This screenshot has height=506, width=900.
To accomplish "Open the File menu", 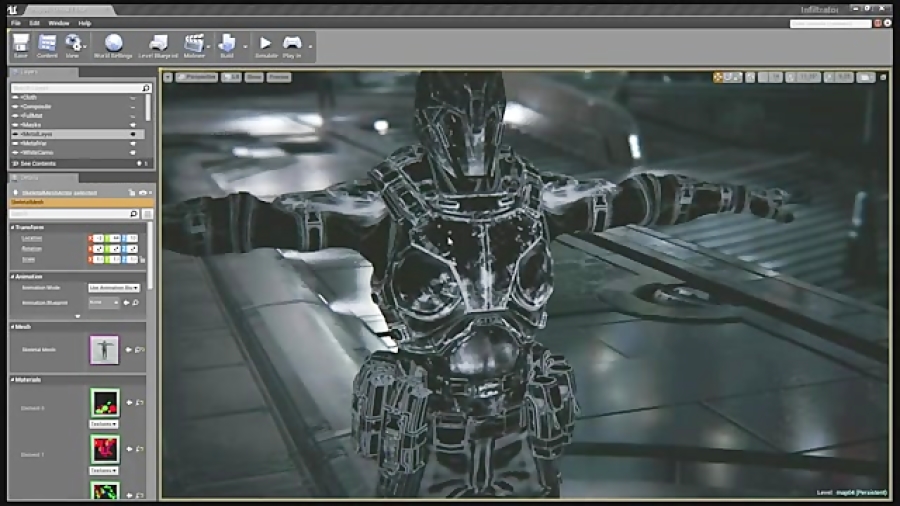I will (15, 22).
